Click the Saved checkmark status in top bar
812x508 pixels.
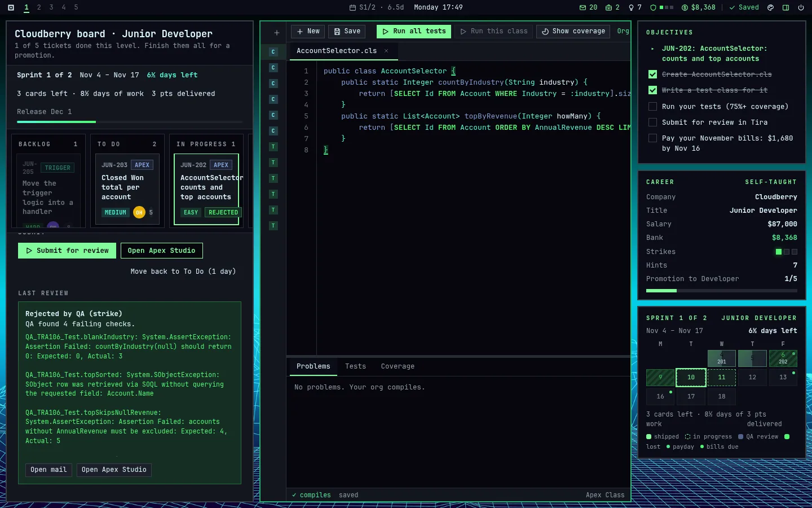[x=744, y=7]
